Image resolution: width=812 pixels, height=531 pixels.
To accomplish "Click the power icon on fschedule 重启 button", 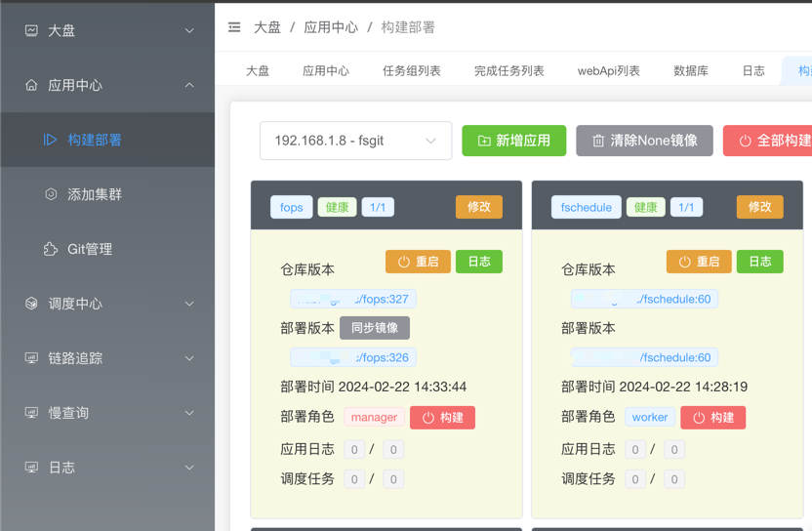I will click(x=684, y=262).
